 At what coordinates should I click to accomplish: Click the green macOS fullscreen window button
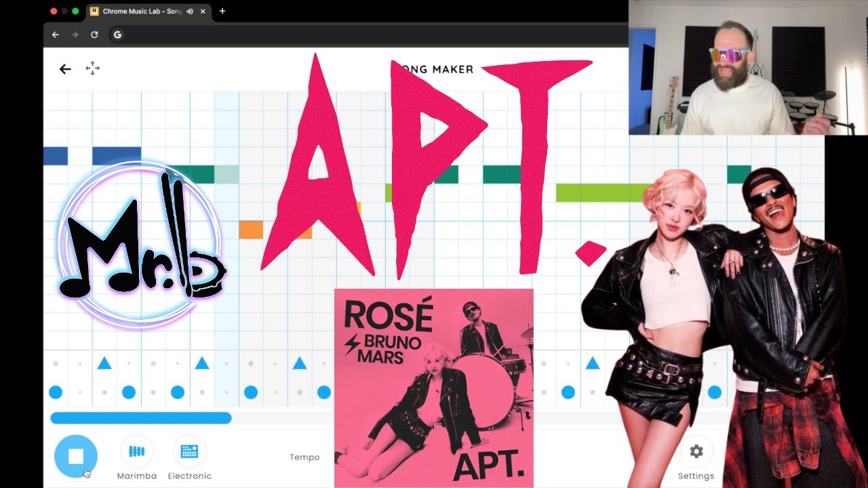coord(75,12)
